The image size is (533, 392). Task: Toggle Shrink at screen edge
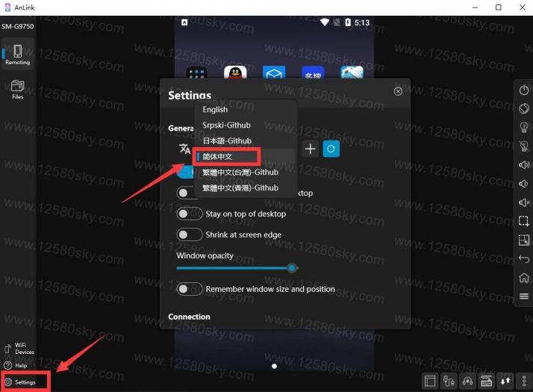(190, 234)
